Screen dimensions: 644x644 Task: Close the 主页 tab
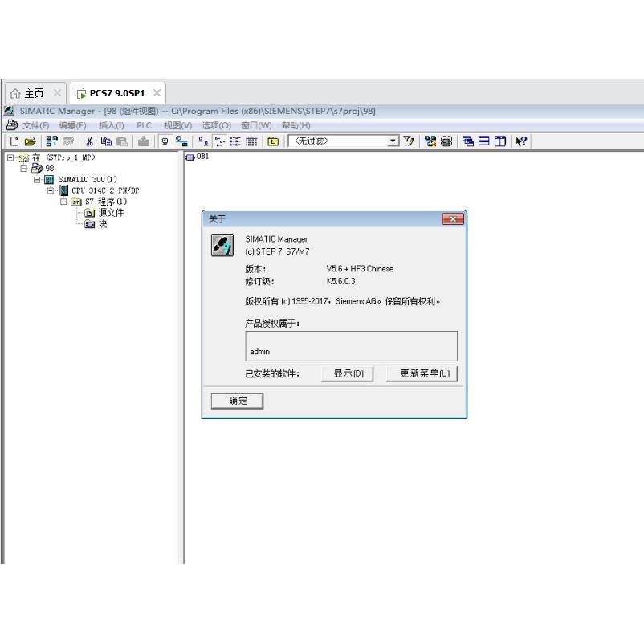click(x=58, y=93)
